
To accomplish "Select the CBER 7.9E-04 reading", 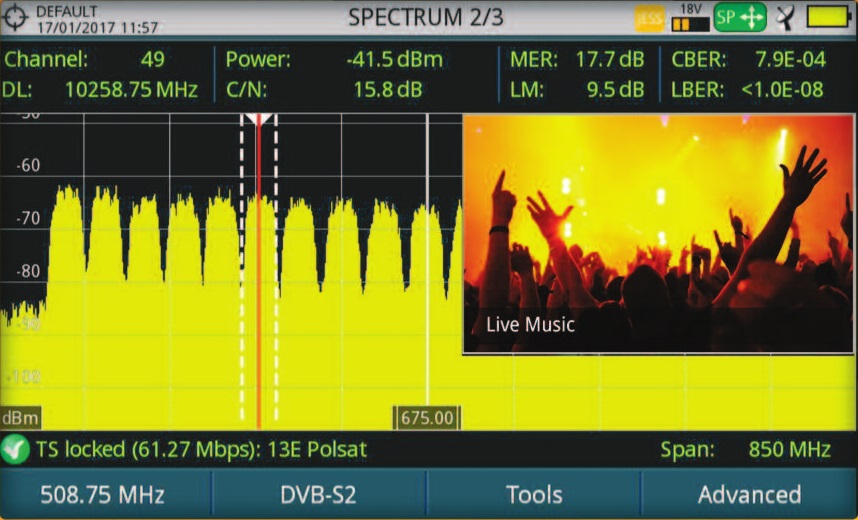I will pyautogui.click(x=790, y=59).
